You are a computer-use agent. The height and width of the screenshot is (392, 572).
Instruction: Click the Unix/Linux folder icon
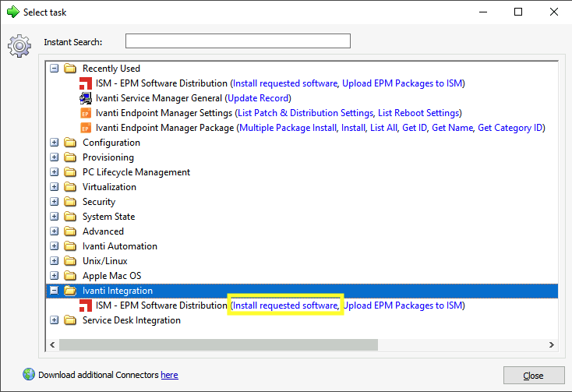pyautogui.click(x=70, y=261)
